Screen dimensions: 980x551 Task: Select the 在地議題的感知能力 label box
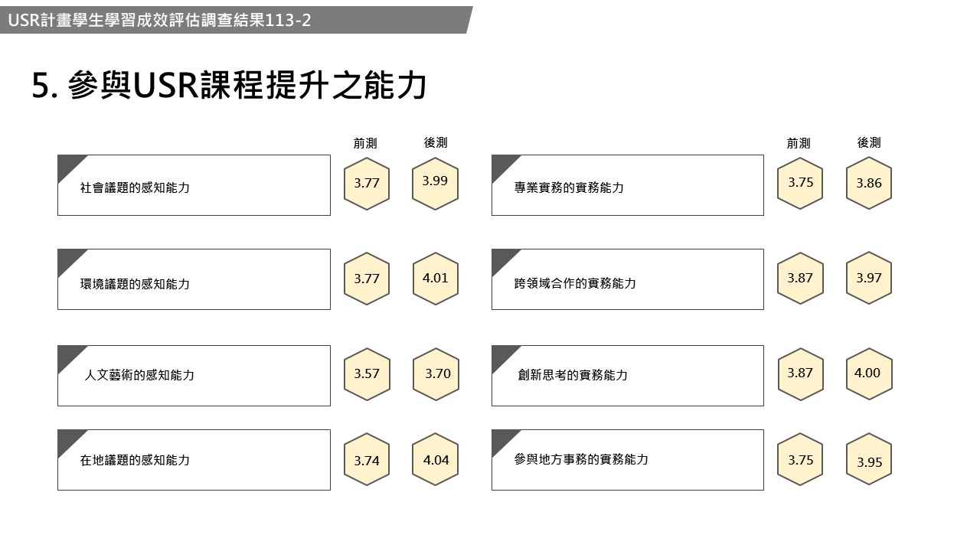(x=194, y=460)
